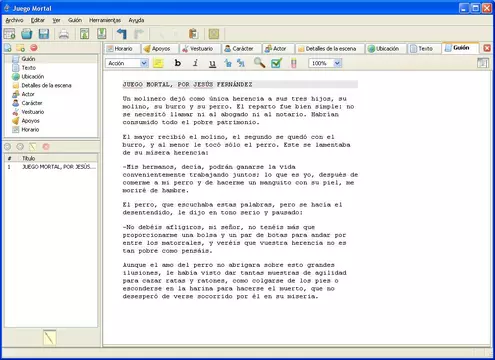495x360 pixels.
Task: Click the green up-arrow document icon in toolbar
Action: click(85, 34)
